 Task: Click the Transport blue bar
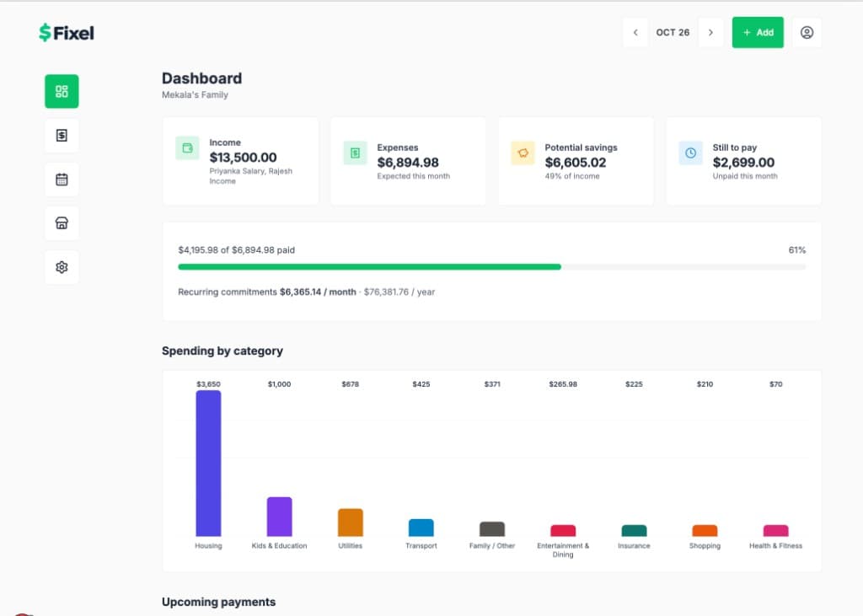click(x=421, y=528)
